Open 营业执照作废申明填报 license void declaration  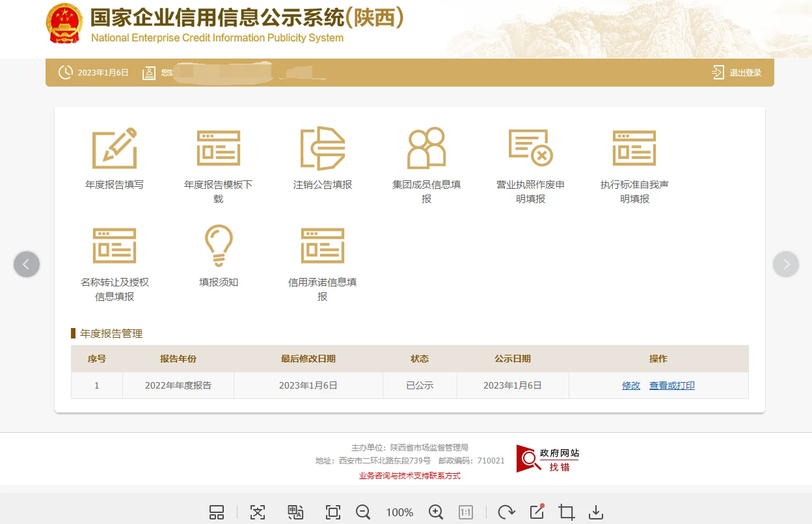click(x=531, y=148)
